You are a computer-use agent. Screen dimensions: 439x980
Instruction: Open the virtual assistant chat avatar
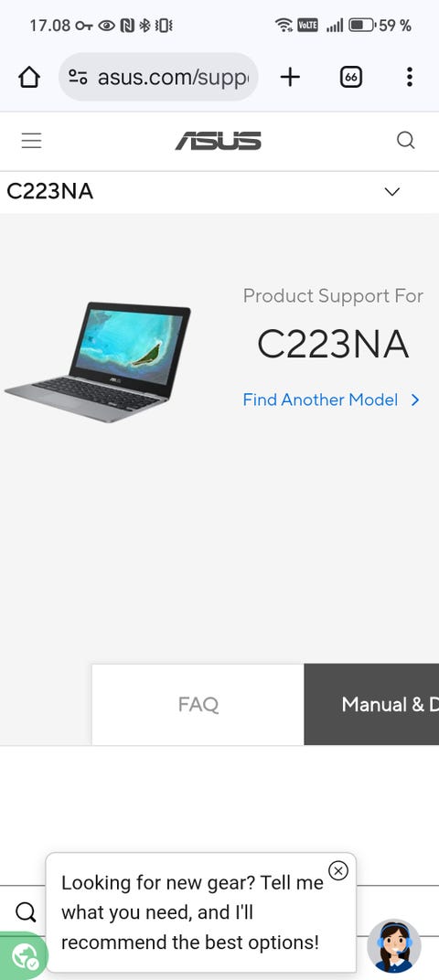394,944
